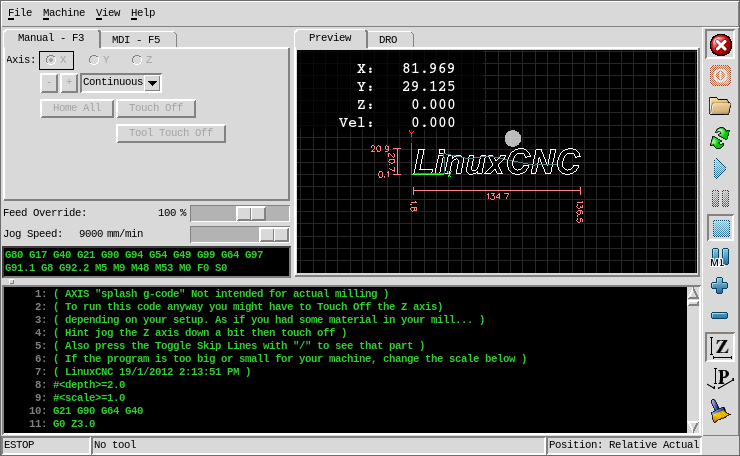The image size is (740, 456).
Task: Reload the current file with green arrows
Action: click(x=720, y=138)
